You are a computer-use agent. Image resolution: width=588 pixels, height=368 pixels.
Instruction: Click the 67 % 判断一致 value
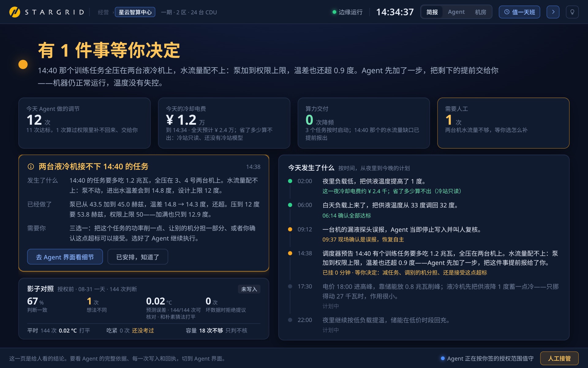click(x=35, y=301)
